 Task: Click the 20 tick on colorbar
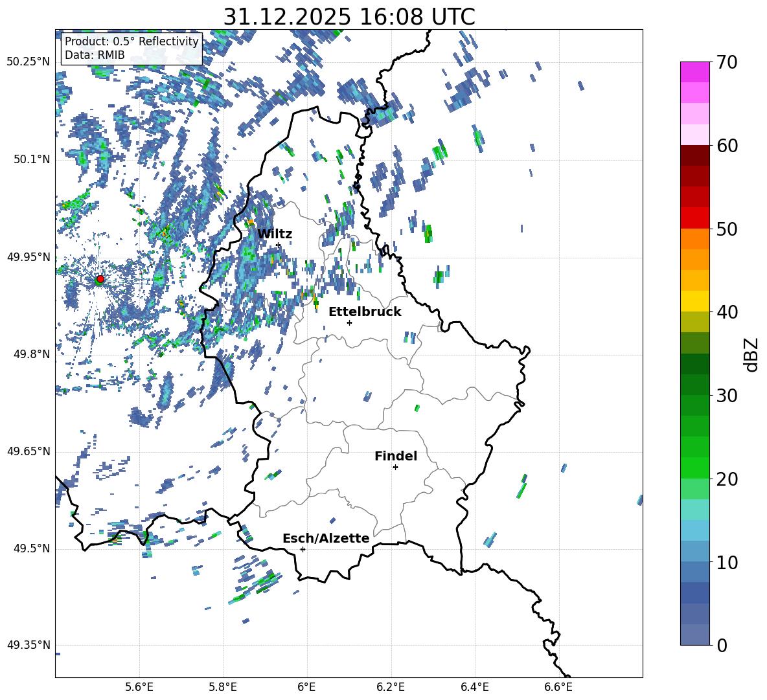click(727, 479)
